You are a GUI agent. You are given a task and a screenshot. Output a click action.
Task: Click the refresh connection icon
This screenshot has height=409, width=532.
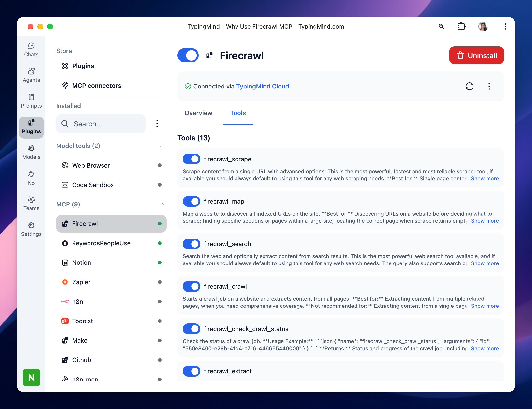[x=469, y=86]
